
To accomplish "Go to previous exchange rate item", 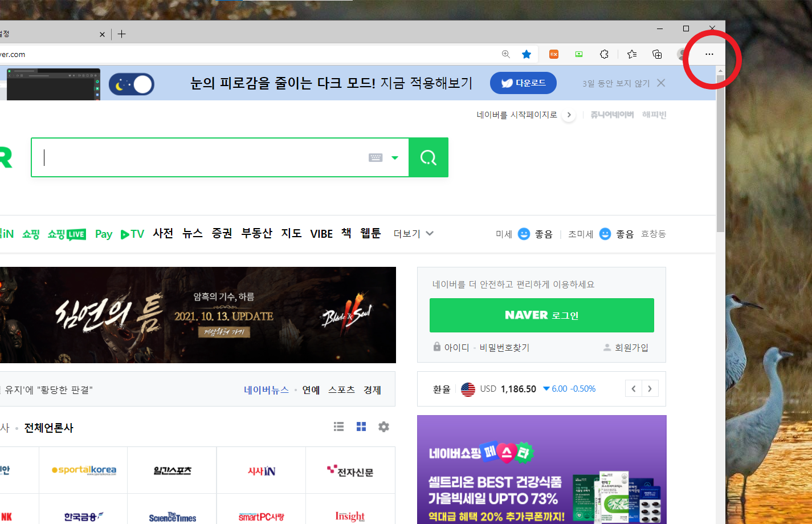I will tap(634, 389).
